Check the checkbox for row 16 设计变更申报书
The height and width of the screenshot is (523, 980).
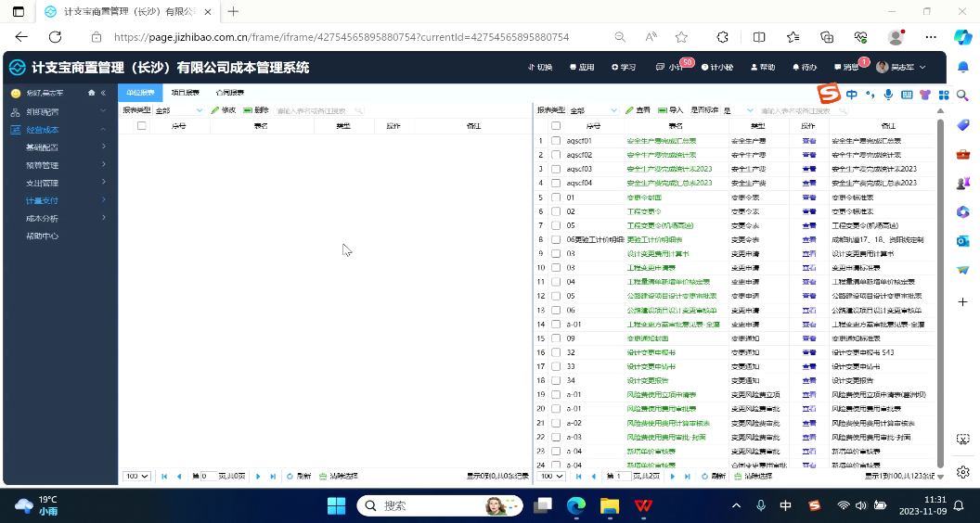(556, 352)
